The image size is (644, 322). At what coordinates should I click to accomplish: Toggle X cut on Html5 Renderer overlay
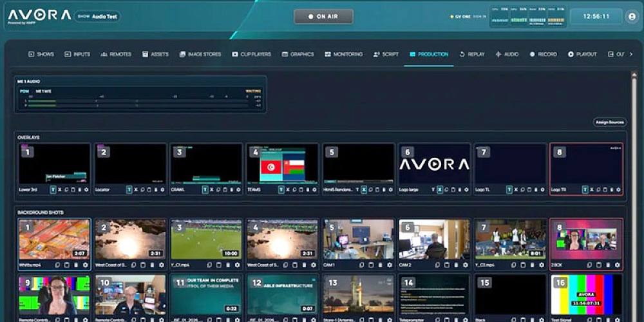tap(364, 190)
